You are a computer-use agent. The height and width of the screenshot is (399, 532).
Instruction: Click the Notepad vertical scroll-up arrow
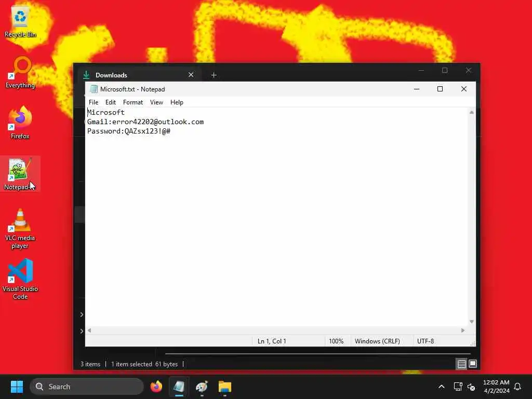(x=471, y=112)
